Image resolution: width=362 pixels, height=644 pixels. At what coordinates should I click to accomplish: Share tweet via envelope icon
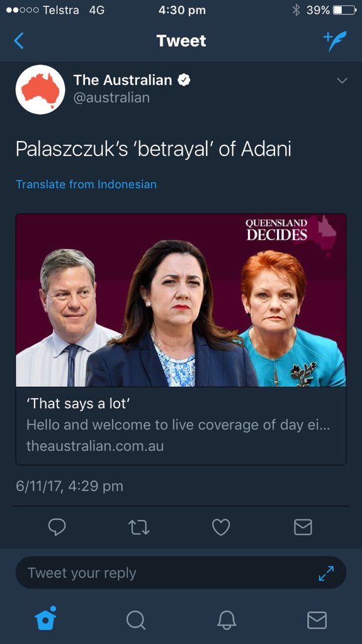pos(303,527)
